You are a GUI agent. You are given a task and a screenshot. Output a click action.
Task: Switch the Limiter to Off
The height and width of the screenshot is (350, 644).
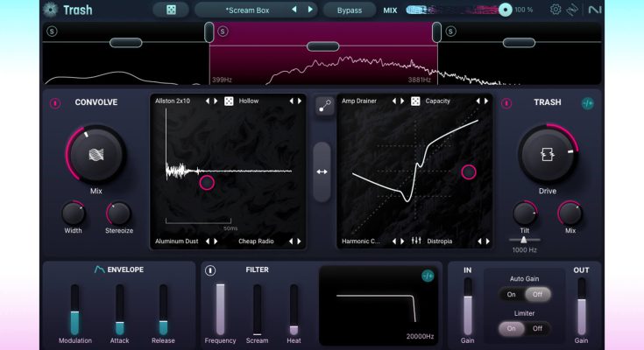click(x=537, y=328)
